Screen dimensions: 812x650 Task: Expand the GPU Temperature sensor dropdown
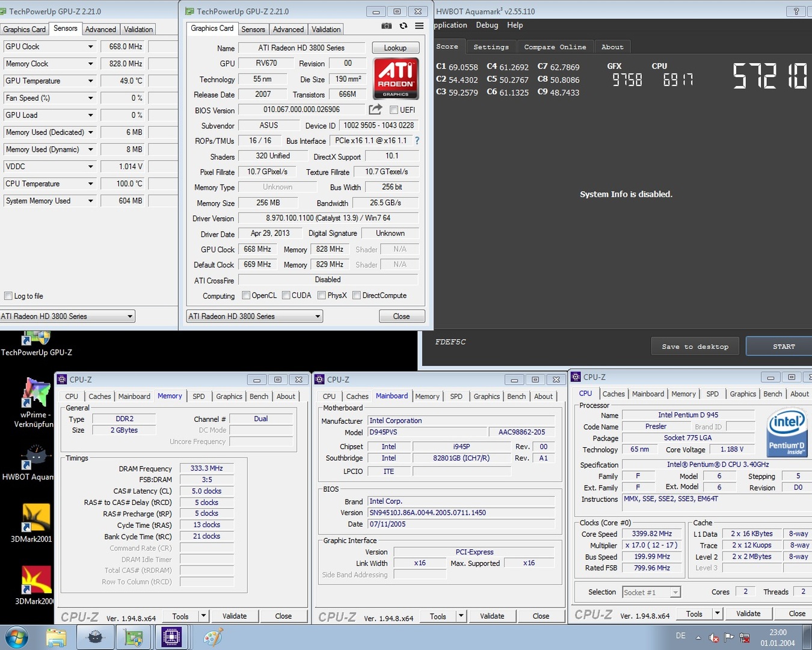point(91,81)
